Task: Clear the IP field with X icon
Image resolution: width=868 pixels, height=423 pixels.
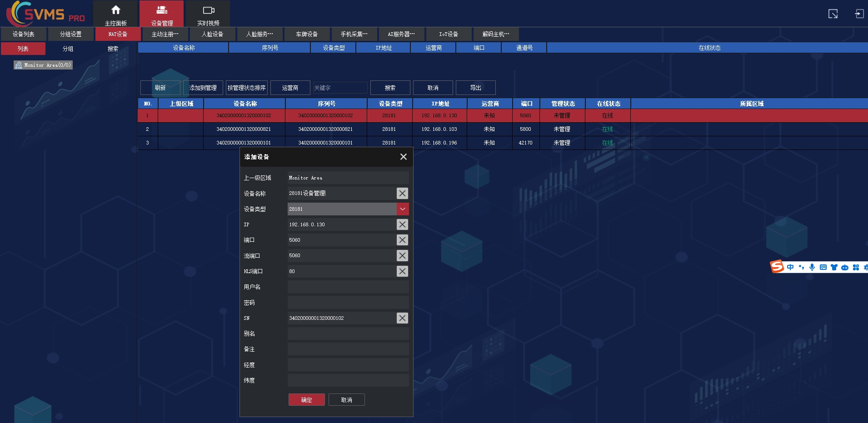Action: [x=402, y=224]
